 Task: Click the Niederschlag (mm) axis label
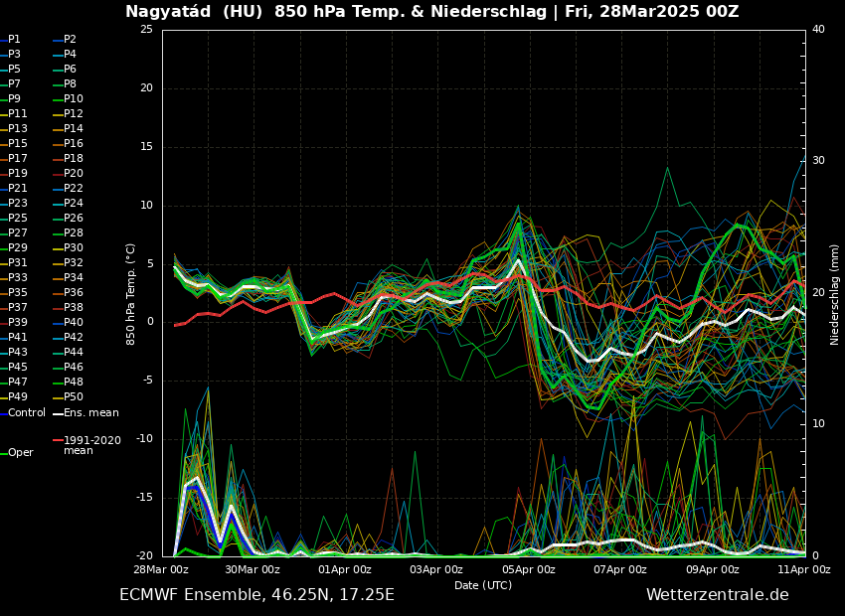point(835,294)
